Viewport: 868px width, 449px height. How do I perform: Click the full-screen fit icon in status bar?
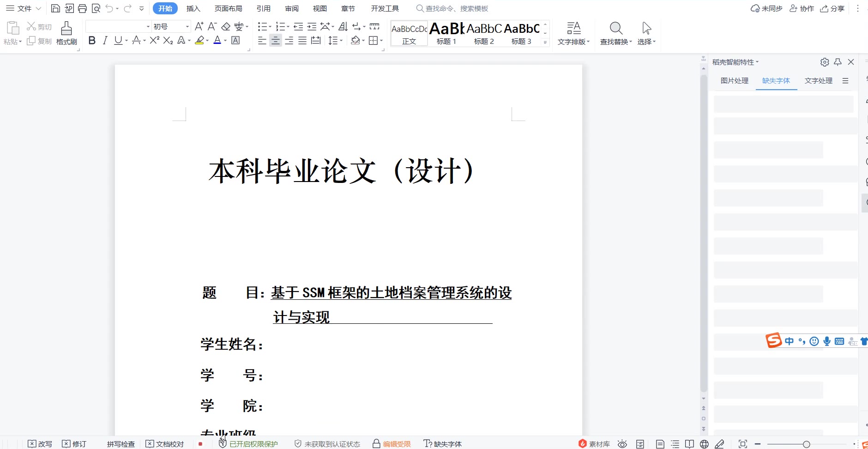[x=743, y=444]
